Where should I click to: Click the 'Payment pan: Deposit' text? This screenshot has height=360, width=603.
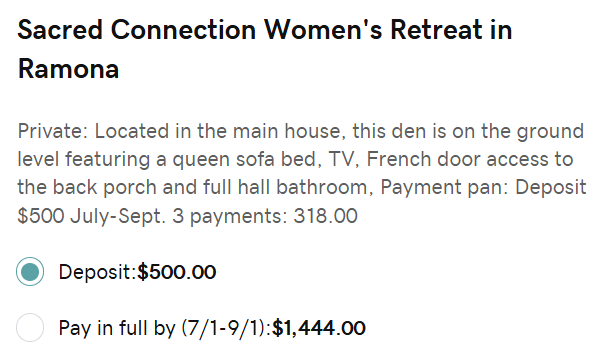483,188
